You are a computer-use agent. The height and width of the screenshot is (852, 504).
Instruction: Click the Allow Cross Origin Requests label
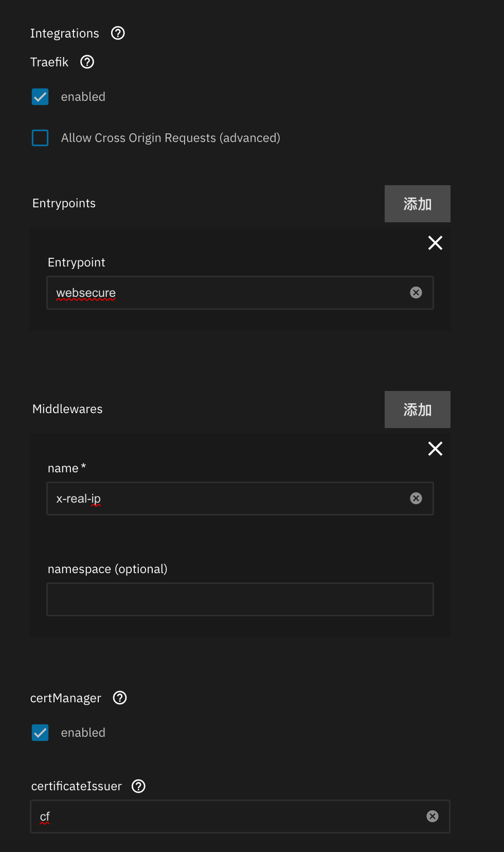click(x=170, y=138)
